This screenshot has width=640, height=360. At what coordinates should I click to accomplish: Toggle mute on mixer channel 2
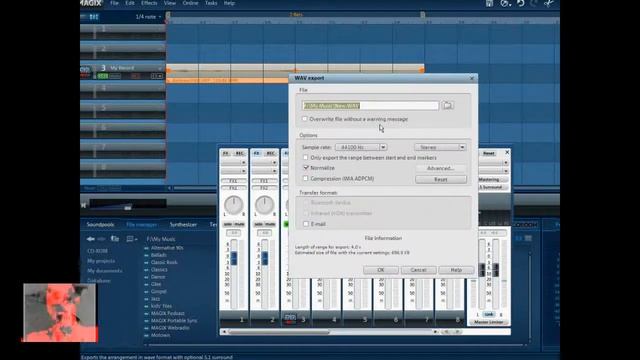tap(270, 224)
